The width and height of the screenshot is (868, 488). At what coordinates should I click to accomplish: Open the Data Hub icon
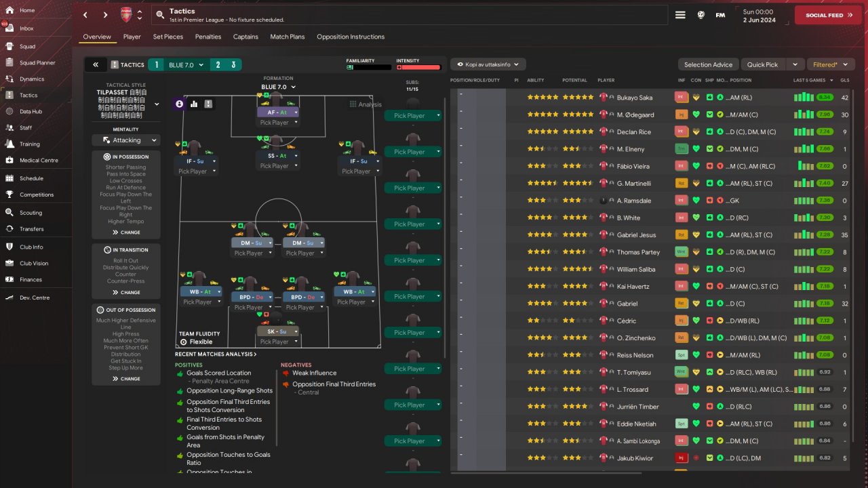pyautogui.click(x=9, y=112)
